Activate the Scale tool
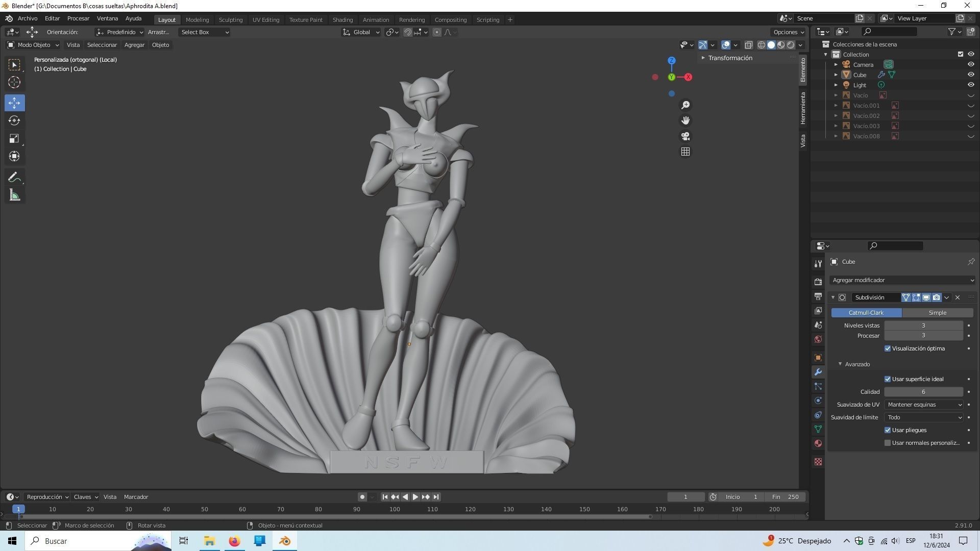Screen dimensions: 980x551 tap(14, 139)
